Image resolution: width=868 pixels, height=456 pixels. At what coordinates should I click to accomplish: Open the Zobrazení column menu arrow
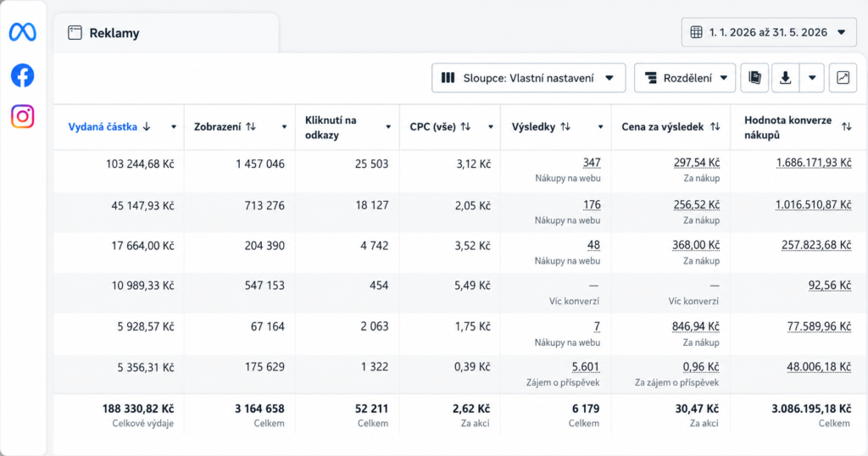[284, 127]
